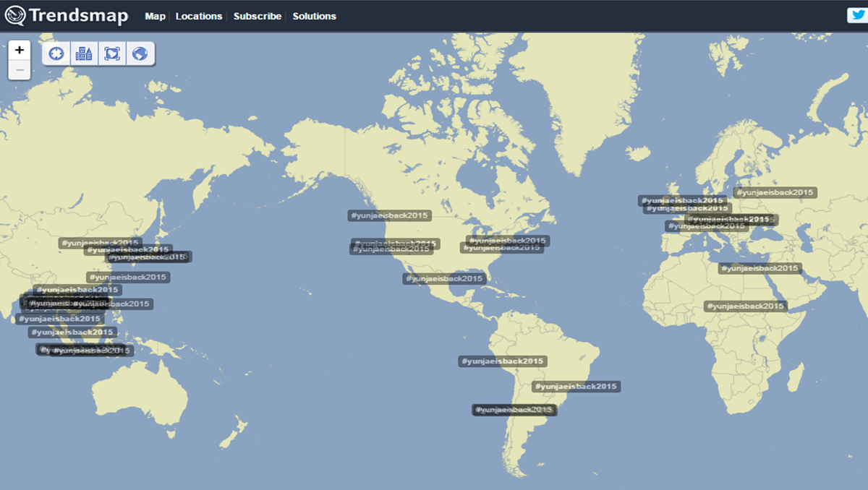Click the #yunjaeisback2015 tag over Brazil

coord(576,387)
